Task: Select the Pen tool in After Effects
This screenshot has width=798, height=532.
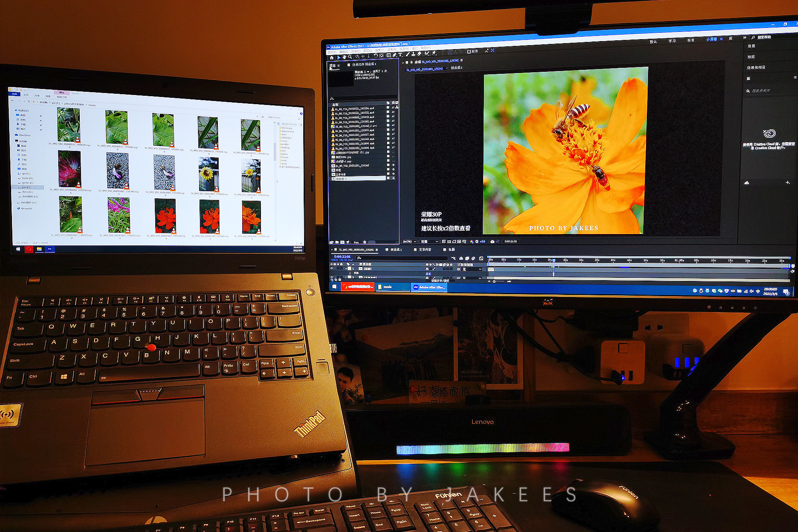Action: pos(394,55)
